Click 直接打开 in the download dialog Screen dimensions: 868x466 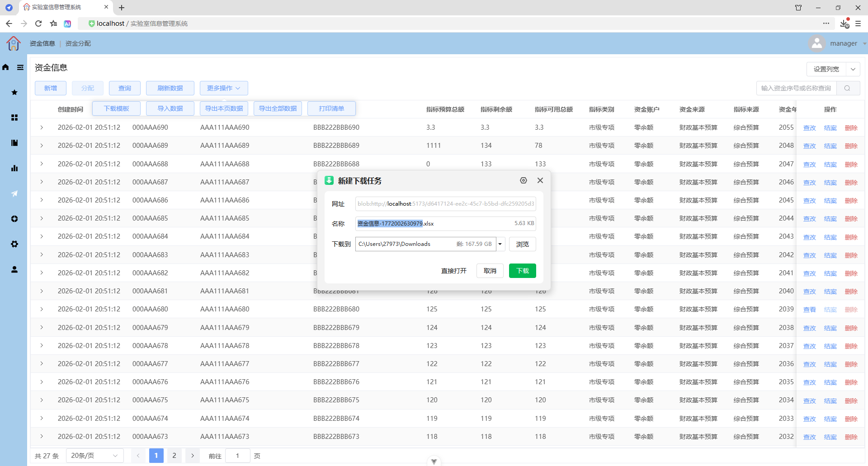pos(454,271)
